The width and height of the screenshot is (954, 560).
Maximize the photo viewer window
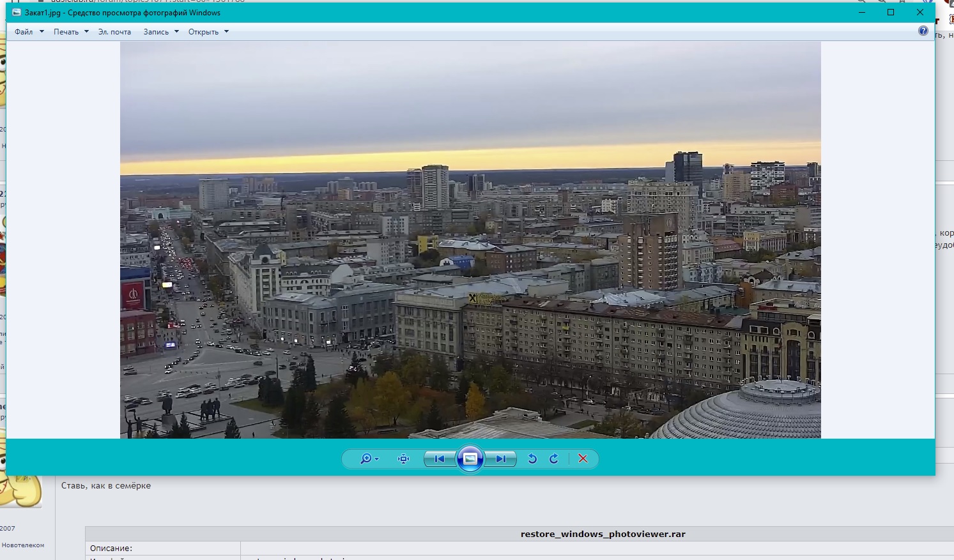point(891,12)
